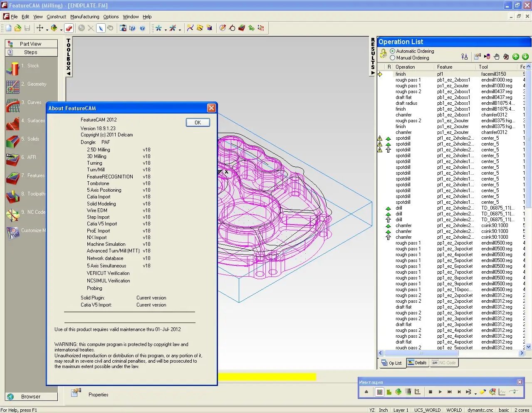Click the padlock icon in Operation List
Image resolution: width=532 pixels, height=413 pixels.
coord(383,54)
